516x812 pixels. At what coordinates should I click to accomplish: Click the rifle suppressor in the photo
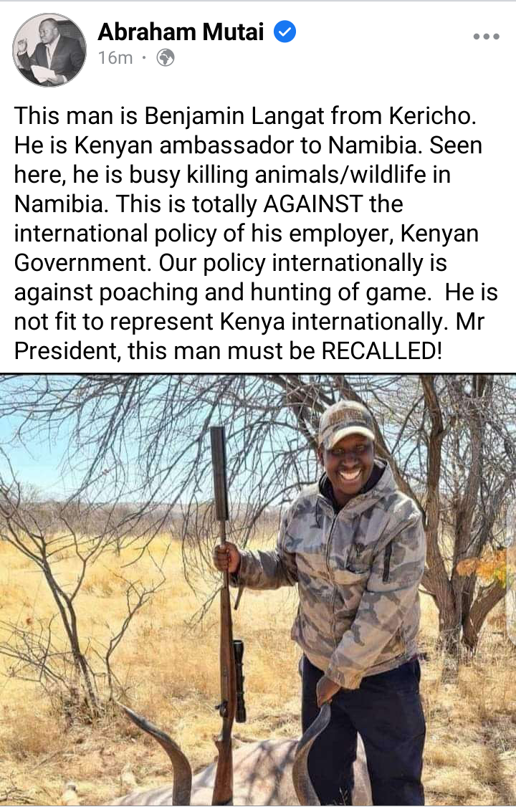219,473
